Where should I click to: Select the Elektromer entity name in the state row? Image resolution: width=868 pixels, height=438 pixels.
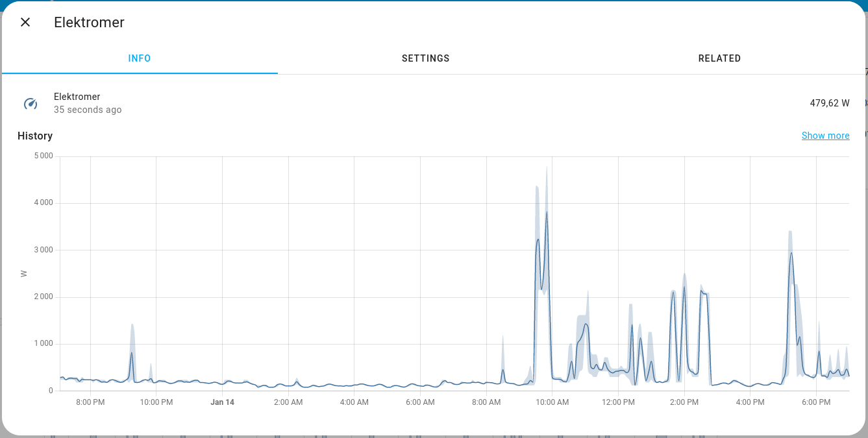[x=77, y=97]
